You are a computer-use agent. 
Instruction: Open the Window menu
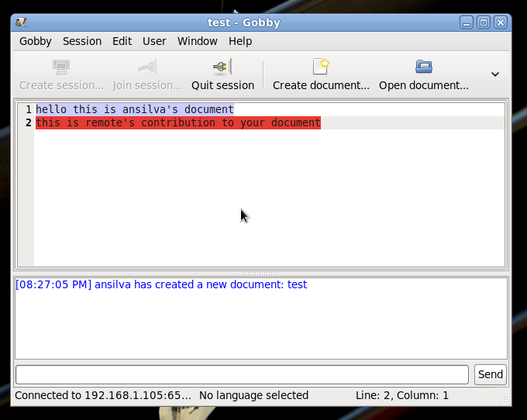pos(197,41)
